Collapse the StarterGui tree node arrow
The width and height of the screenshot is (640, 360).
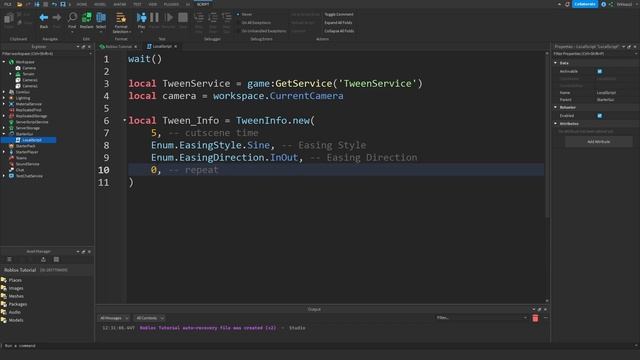(x=4, y=134)
